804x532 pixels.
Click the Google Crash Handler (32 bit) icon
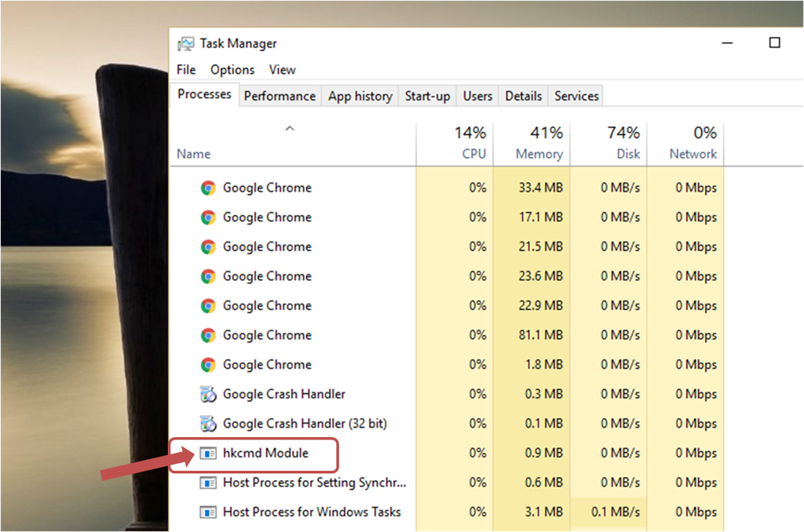(x=207, y=424)
